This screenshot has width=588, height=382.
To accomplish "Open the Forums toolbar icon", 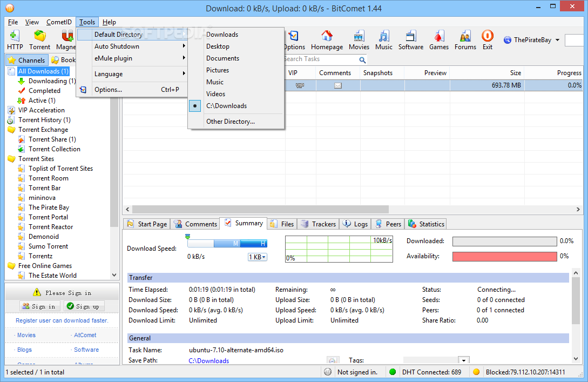I will [x=465, y=40].
